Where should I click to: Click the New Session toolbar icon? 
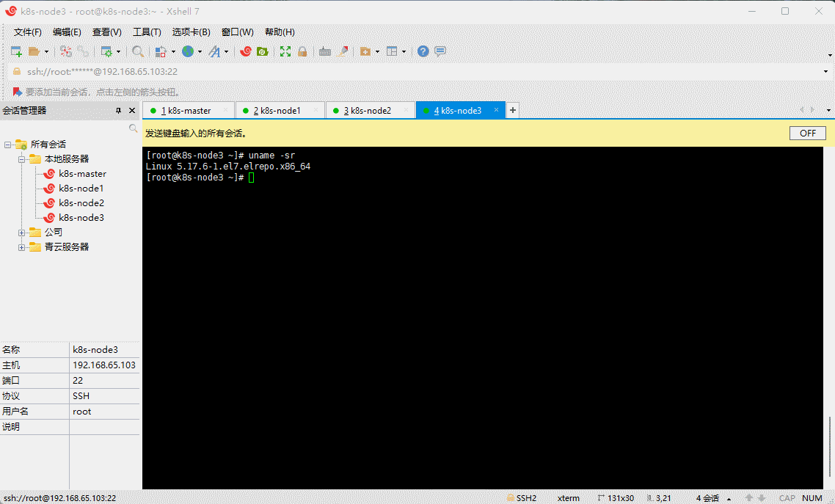(16, 51)
